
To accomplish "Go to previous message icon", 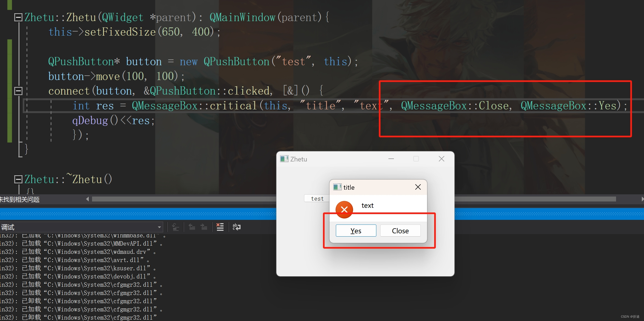I will click(192, 227).
